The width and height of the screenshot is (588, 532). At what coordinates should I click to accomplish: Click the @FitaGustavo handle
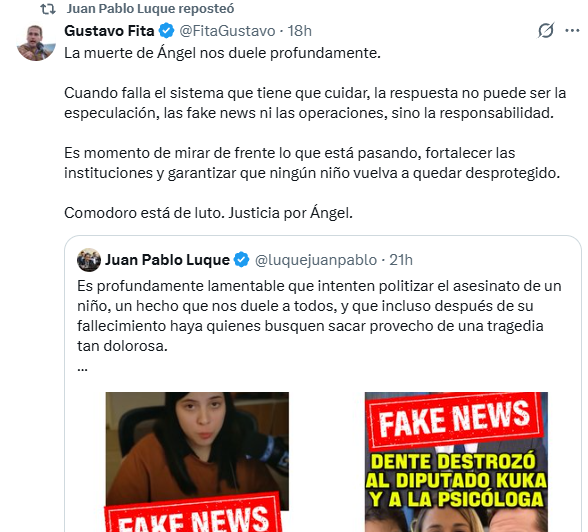(x=227, y=31)
